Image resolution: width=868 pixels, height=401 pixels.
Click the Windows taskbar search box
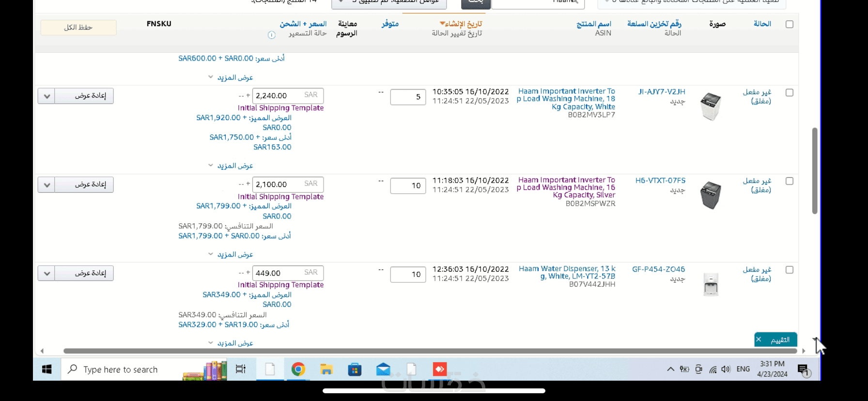[x=144, y=370]
